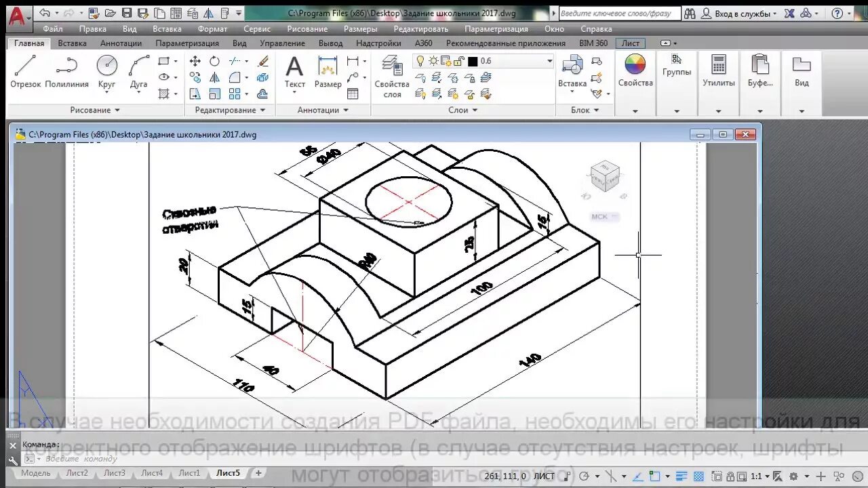Toggle ЛИСТ paper space button

[x=544, y=476]
